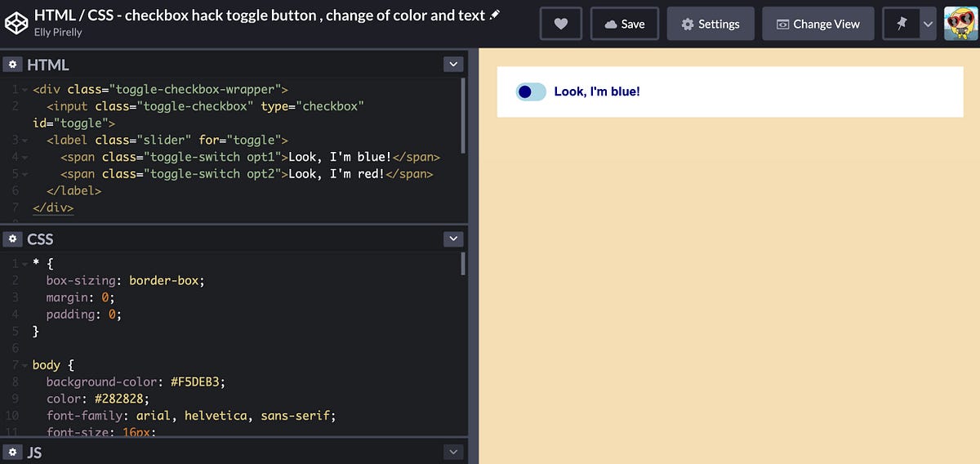
Task: Click the pencil icon to edit pen title
Action: (495, 16)
